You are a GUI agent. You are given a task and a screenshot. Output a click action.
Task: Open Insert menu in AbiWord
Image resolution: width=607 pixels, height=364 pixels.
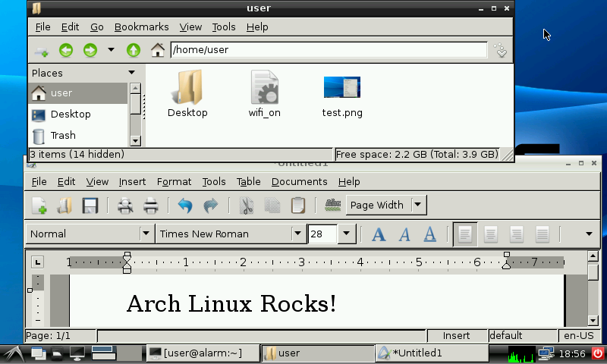[x=132, y=182]
